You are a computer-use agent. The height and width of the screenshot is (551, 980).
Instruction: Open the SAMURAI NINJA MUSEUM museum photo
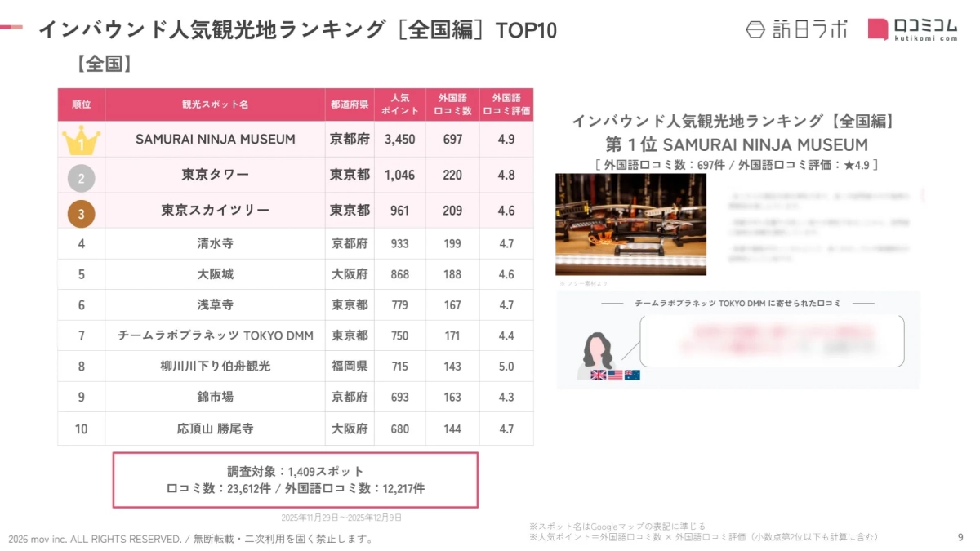click(630, 226)
